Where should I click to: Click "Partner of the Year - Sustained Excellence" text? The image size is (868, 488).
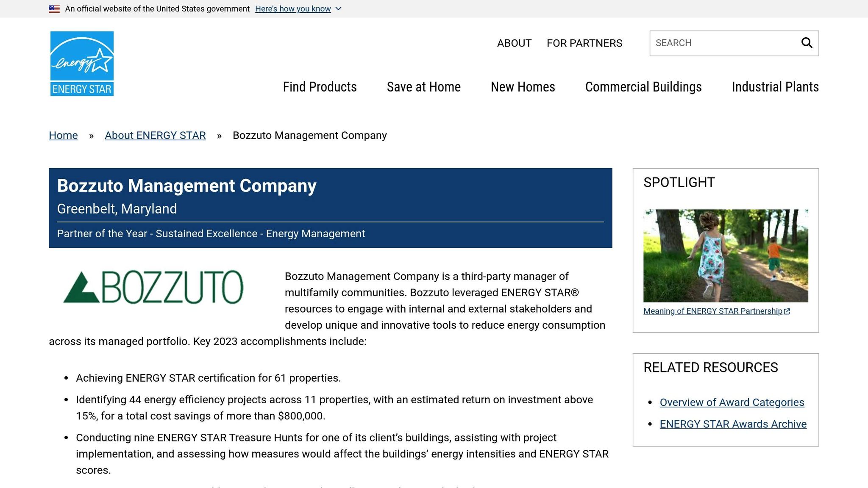point(157,234)
